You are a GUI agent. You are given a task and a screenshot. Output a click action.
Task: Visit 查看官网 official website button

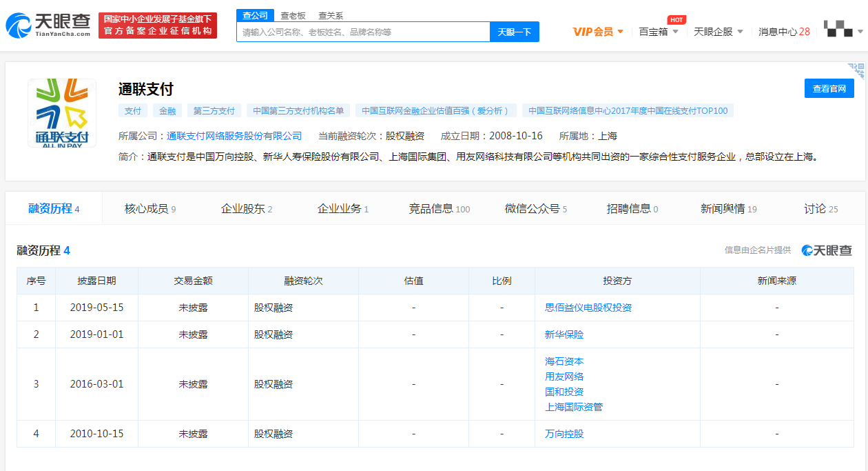[x=829, y=88]
